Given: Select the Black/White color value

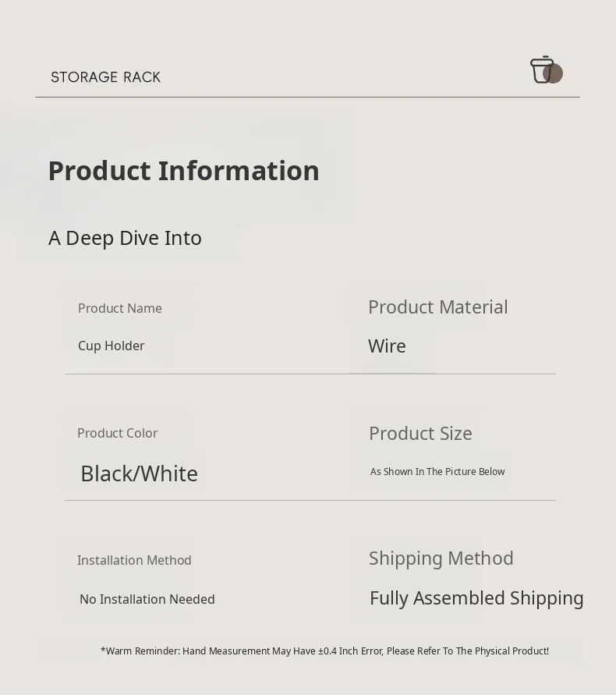Looking at the screenshot, I should pos(140,473).
